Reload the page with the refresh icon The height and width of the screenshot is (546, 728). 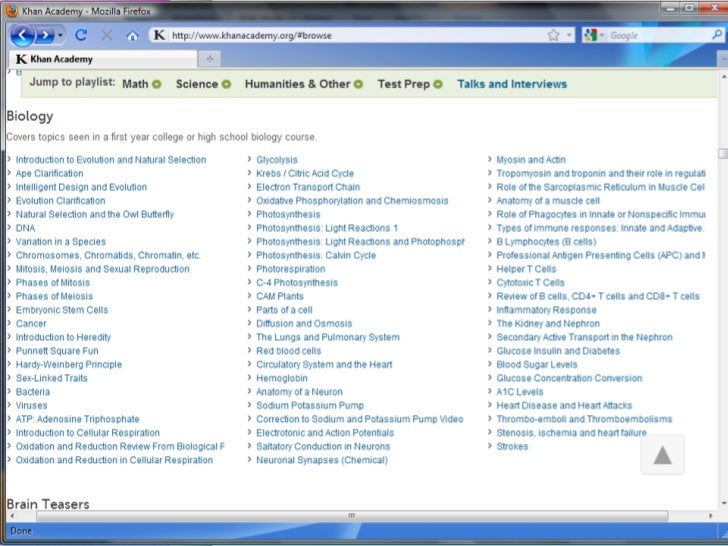pos(81,35)
